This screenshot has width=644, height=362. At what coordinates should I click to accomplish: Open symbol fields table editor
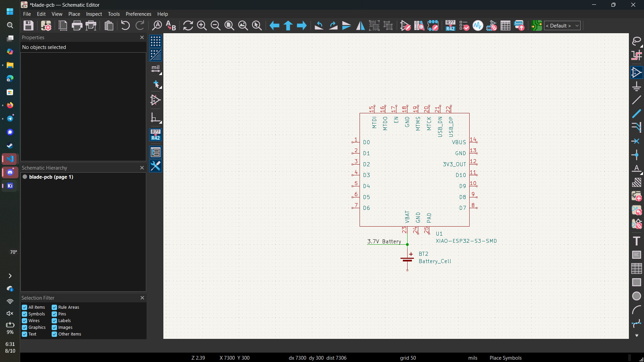point(505,26)
